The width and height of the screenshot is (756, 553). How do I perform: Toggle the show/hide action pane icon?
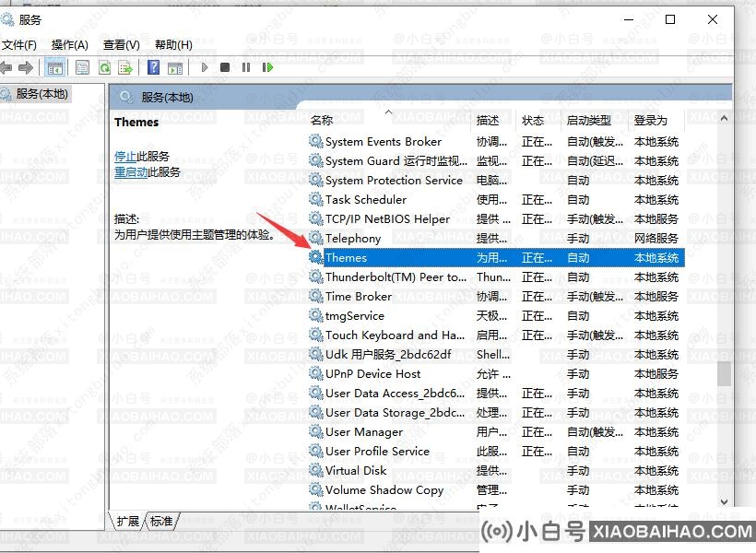click(175, 67)
